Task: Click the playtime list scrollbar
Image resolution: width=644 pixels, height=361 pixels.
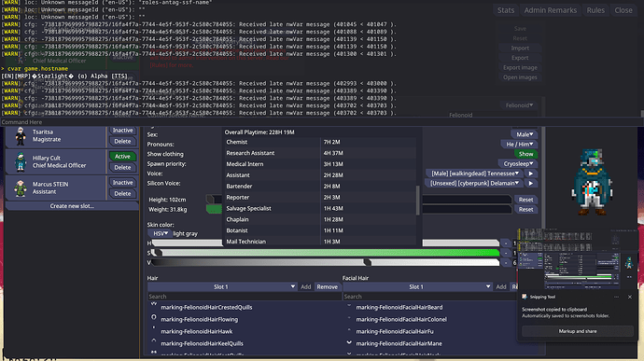Action: (x=418, y=201)
